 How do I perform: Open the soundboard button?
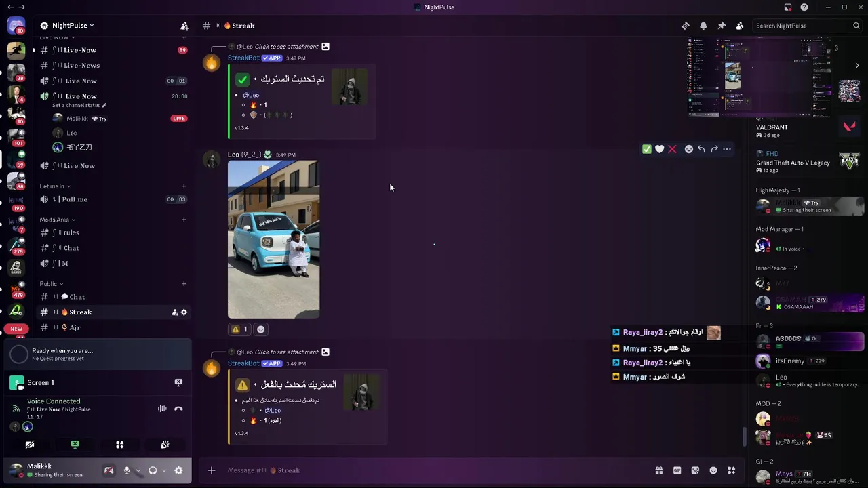point(165,445)
